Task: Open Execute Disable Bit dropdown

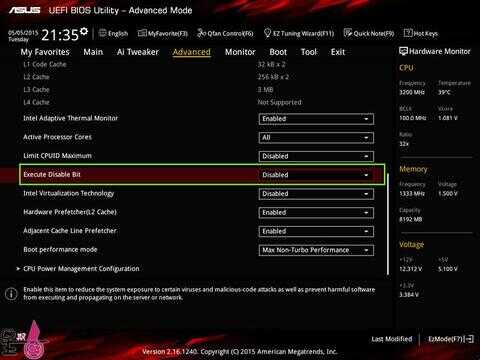Action: point(316,175)
